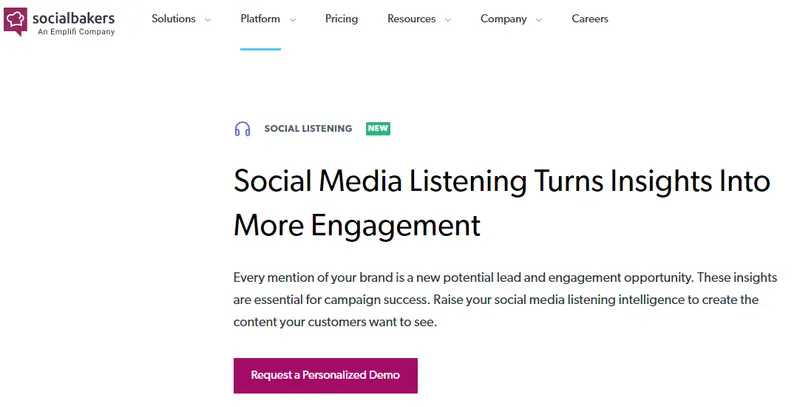Expand the Solutions dropdown chevron
This screenshot has width=800, height=407.
pos(207,20)
